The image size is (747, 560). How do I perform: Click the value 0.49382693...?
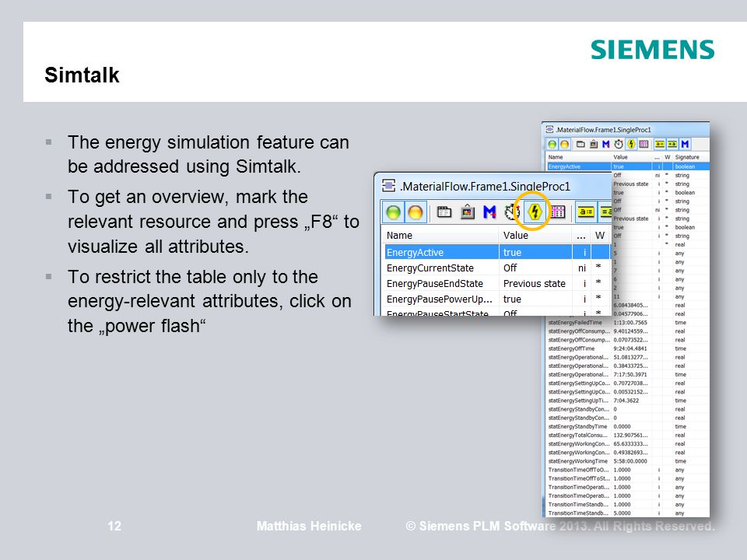pyautogui.click(x=630, y=453)
